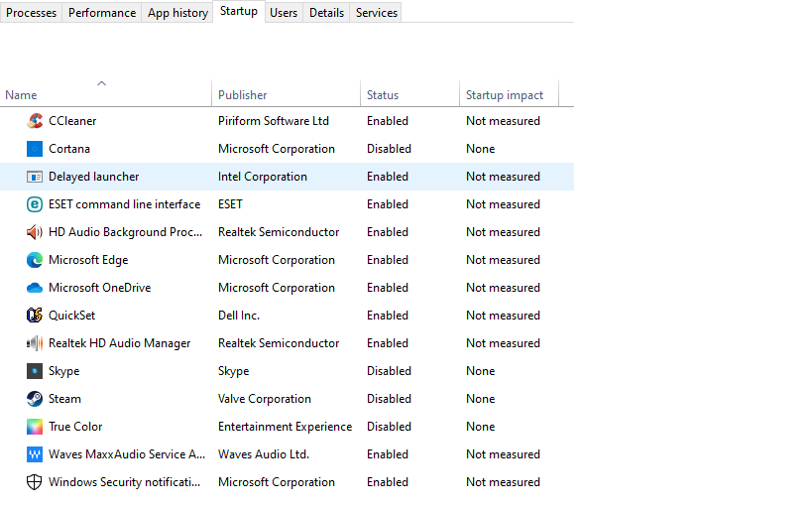Screen dimensions: 812x510
Task: Click publisher Valve Corporation
Action: (x=265, y=399)
